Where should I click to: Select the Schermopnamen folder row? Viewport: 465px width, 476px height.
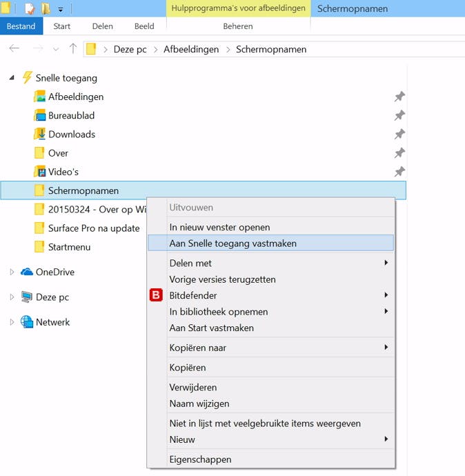[x=203, y=190]
